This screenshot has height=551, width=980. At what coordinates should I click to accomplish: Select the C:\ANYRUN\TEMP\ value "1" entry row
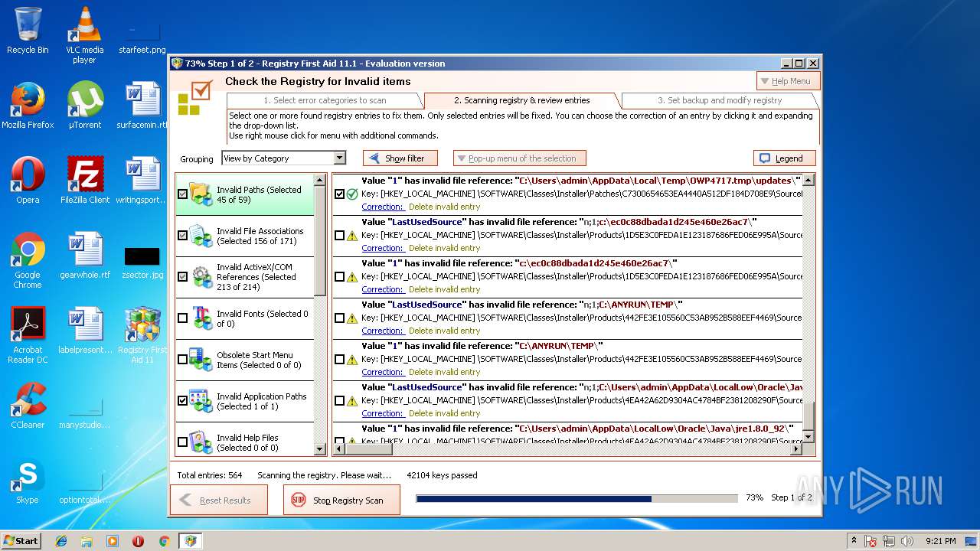pos(567,360)
